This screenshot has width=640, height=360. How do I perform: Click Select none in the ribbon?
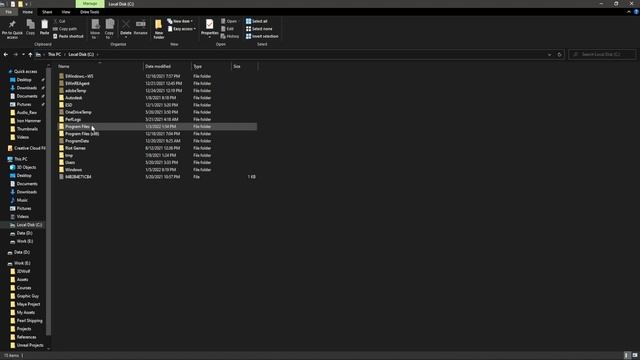click(x=259, y=29)
